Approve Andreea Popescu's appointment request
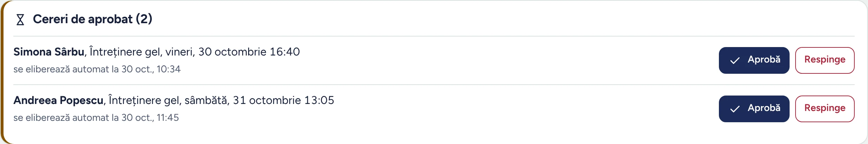The width and height of the screenshot is (868, 144). (754, 109)
